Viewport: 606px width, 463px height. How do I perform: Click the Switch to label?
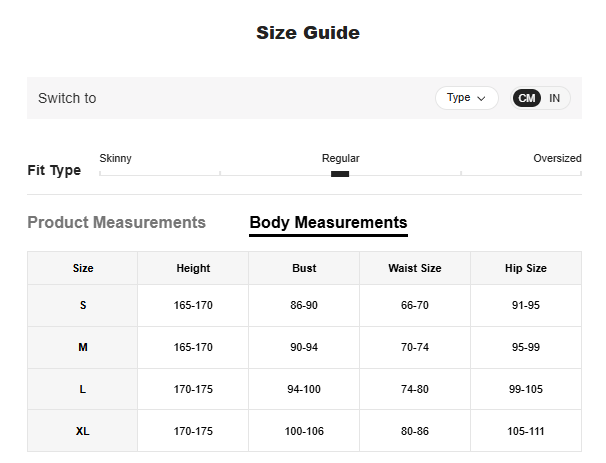click(67, 98)
